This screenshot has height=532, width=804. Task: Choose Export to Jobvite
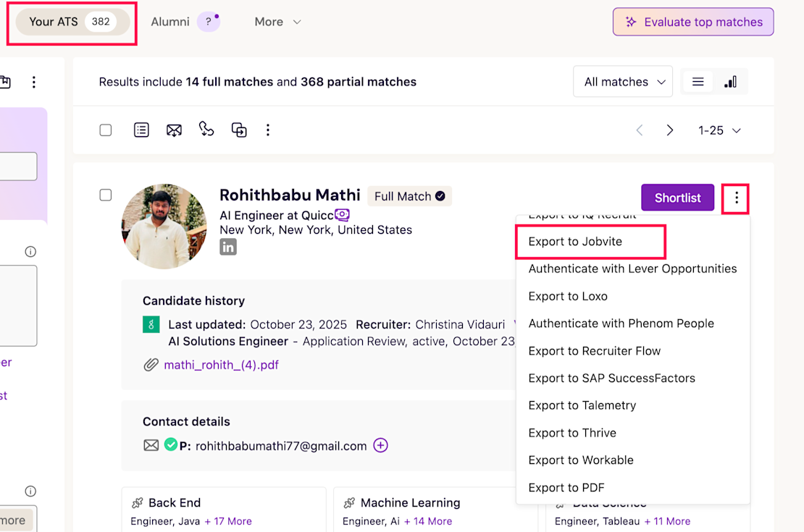pos(575,242)
